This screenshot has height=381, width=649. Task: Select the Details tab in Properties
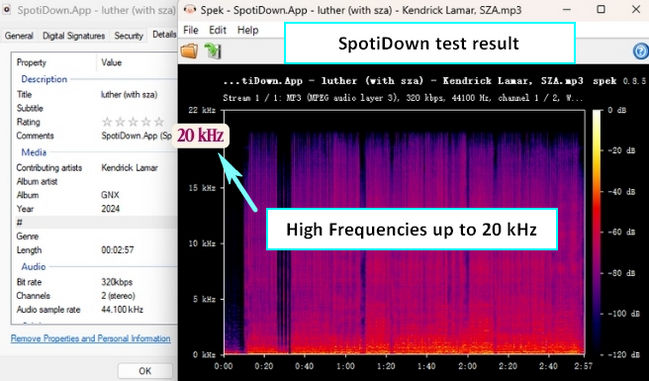pyautogui.click(x=164, y=35)
